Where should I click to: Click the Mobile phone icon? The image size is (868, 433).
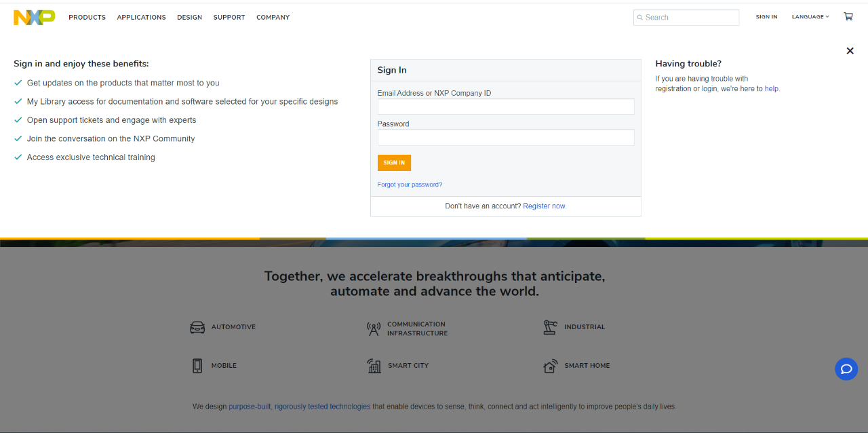(x=197, y=366)
